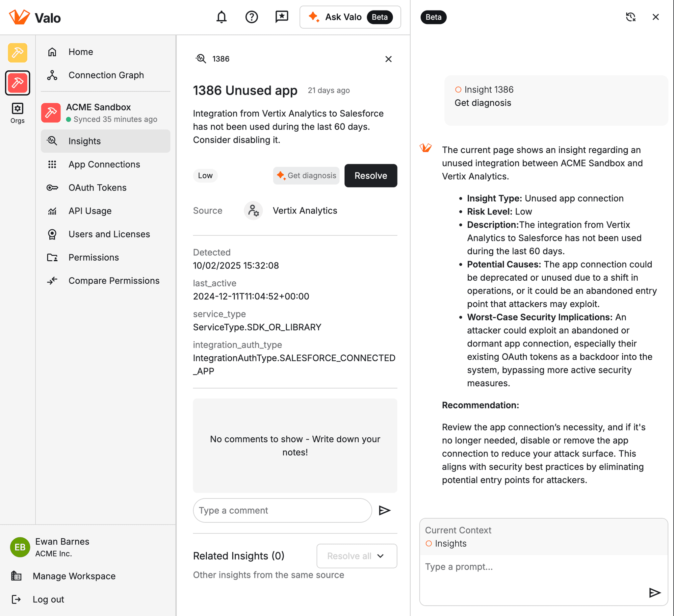Open the notifications bell
Screen dimensions: 674x616
221,17
